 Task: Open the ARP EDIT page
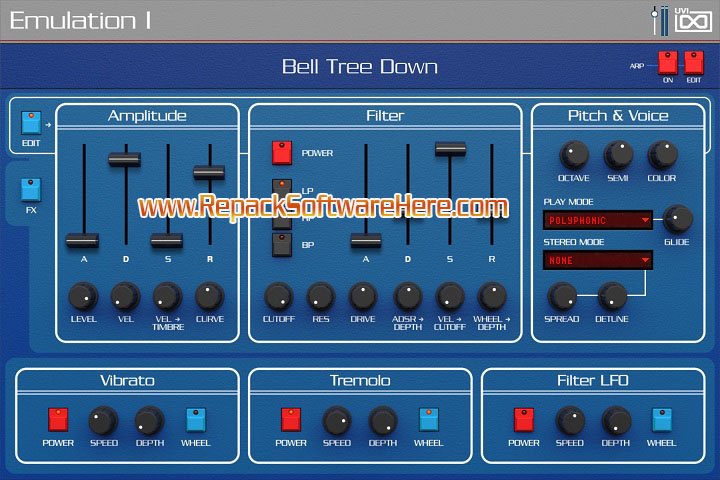click(x=694, y=62)
